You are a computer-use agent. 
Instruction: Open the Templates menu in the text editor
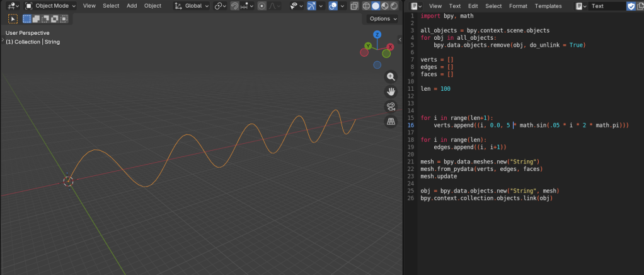(548, 6)
